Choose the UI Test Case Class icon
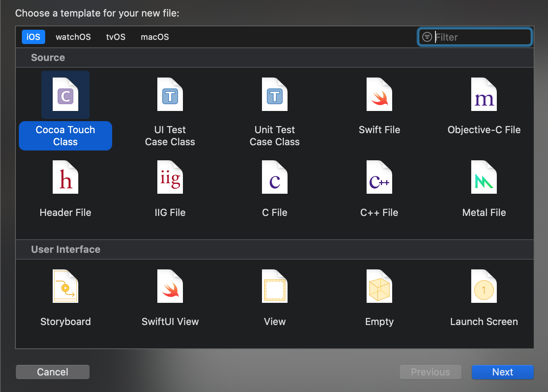 click(x=170, y=94)
